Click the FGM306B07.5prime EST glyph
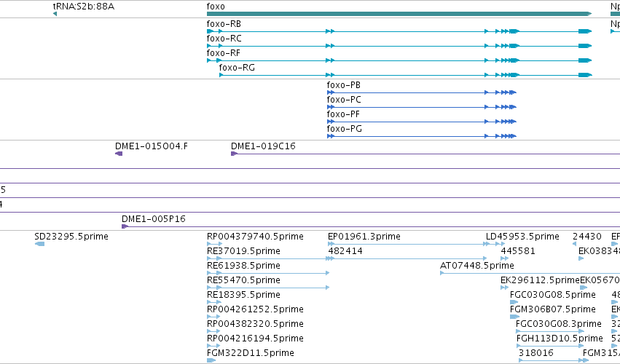The height and width of the screenshot is (364, 620). (514, 317)
